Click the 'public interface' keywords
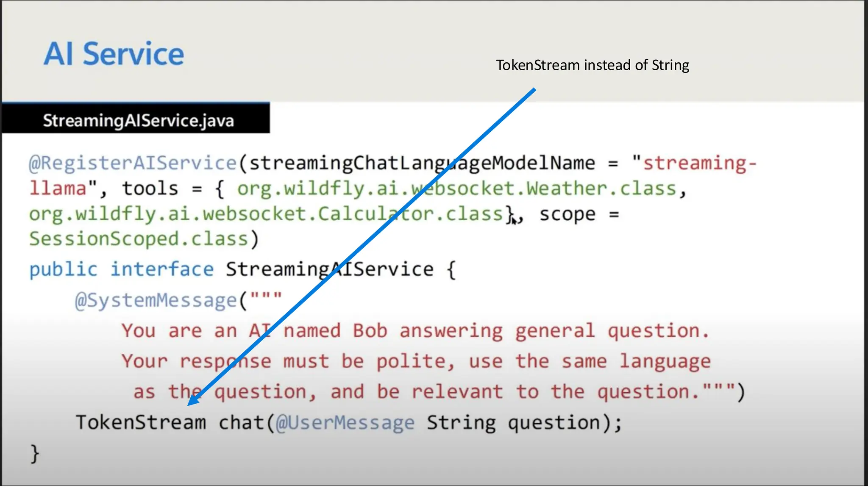The width and height of the screenshot is (868, 488). coord(121,269)
